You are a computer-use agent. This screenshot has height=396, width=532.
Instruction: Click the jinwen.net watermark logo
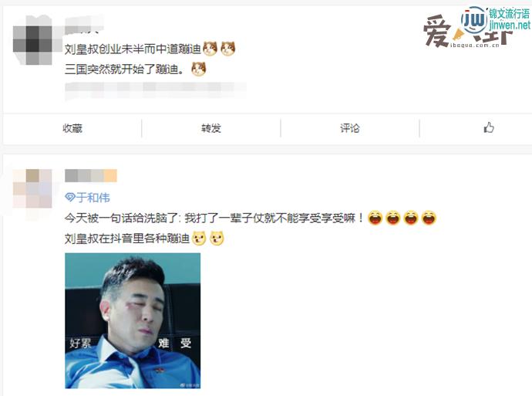pyautogui.click(x=495, y=20)
